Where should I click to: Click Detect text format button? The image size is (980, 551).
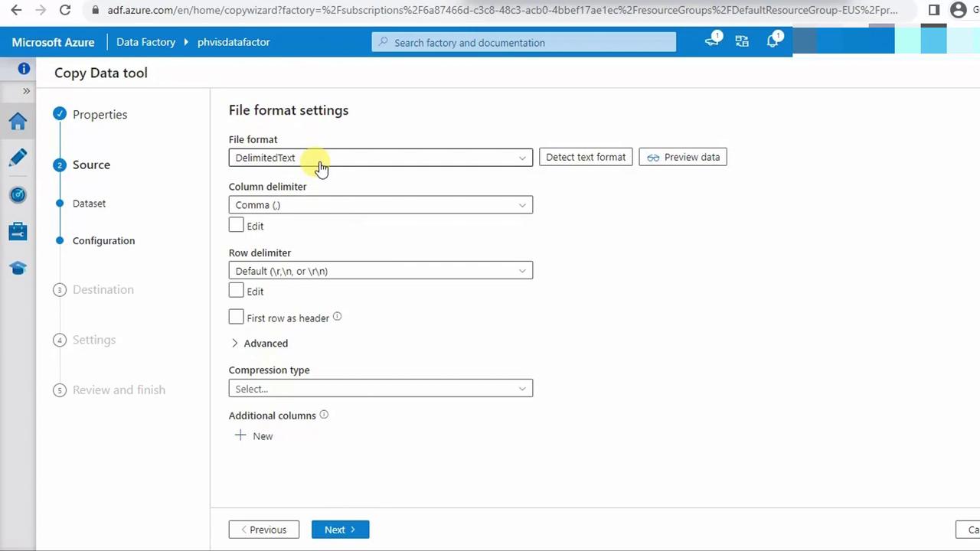click(x=586, y=157)
